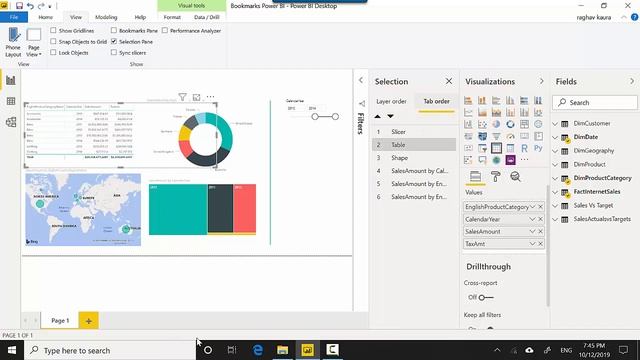This screenshot has height=360, width=640.
Task: Click the Undo arrow in title bar
Action: pos(30,6)
